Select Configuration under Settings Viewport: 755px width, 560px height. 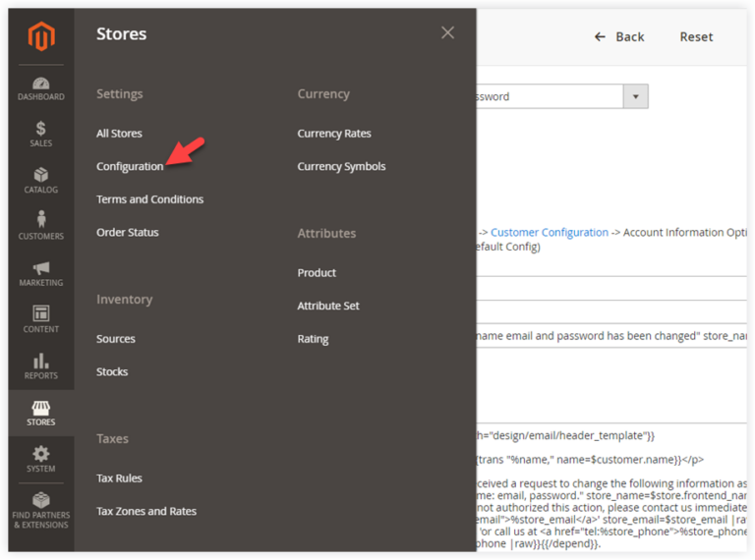pyautogui.click(x=130, y=166)
